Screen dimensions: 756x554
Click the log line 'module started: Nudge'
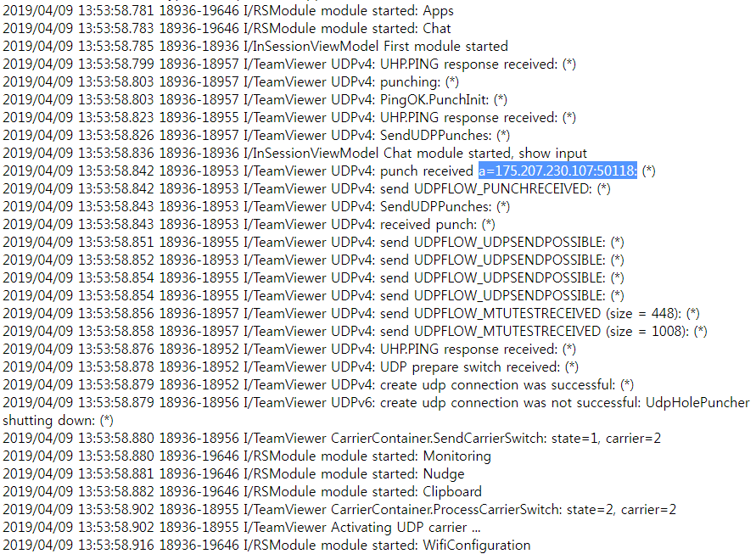click(x=233, y=474)
